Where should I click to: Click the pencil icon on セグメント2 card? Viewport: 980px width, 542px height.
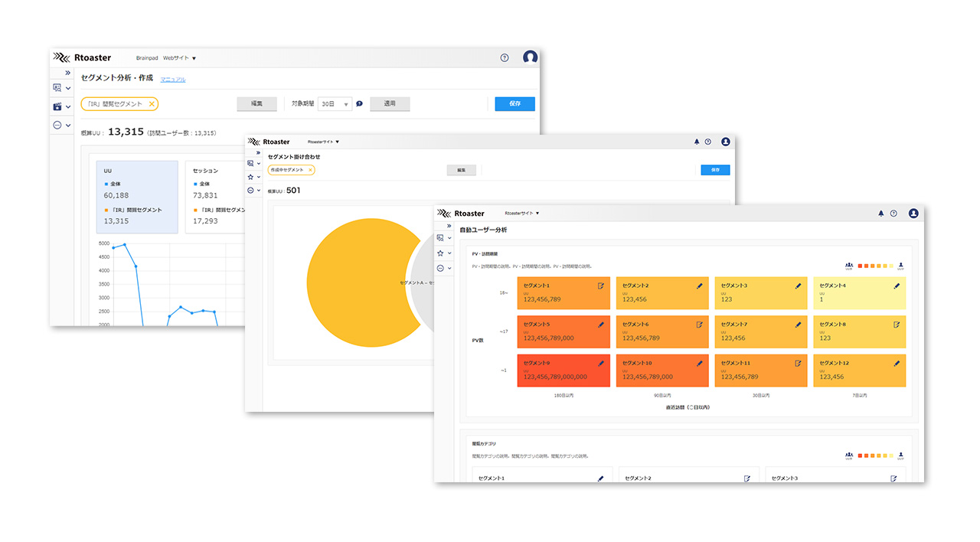point(699,286)
